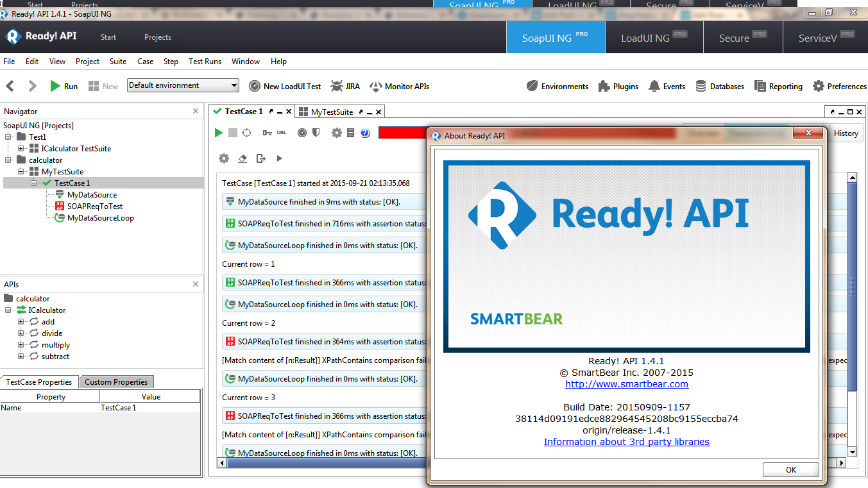
Task: Click the loop target icon in TestCase toolbar
Action: point(246,133)
